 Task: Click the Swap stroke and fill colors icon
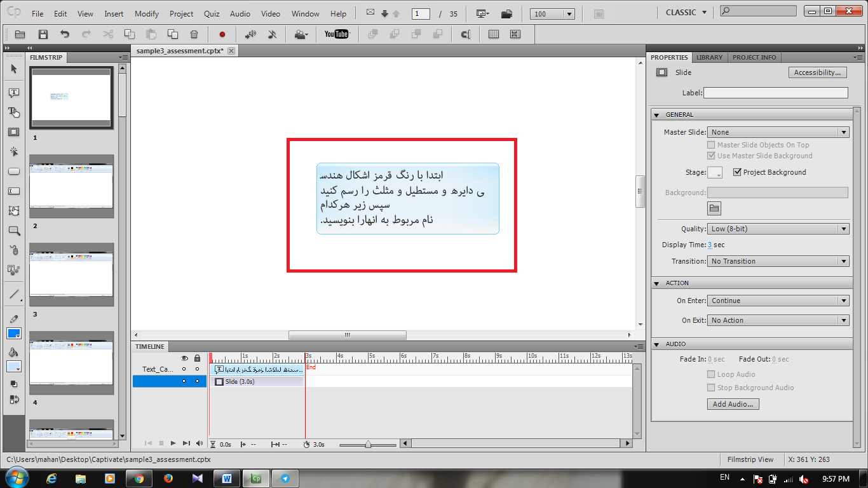(x=14, y=400)
